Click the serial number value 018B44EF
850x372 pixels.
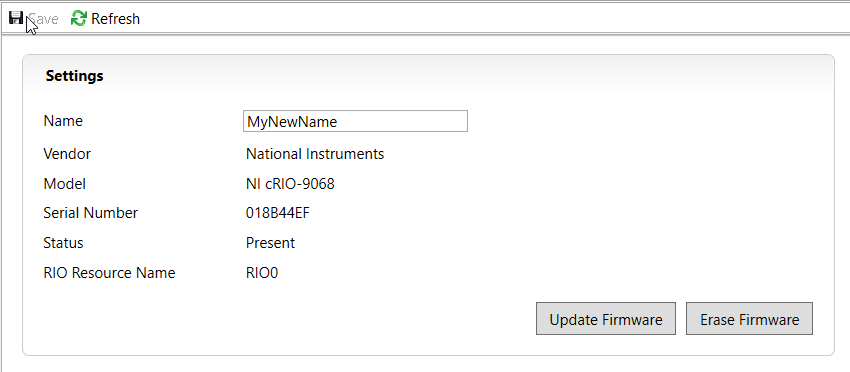coord(278,213)
